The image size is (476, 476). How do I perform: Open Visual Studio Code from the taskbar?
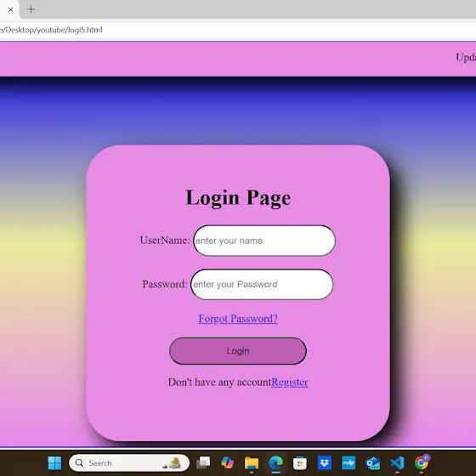click(x=397, y=463)
